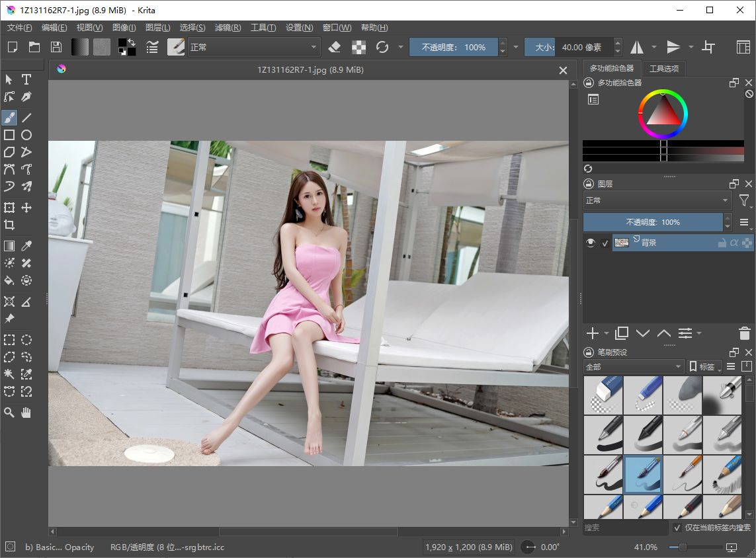Select the Pan hand tool
Viewport: 756px width, 558px height.
pyautogui.click(x=26, y=413)
